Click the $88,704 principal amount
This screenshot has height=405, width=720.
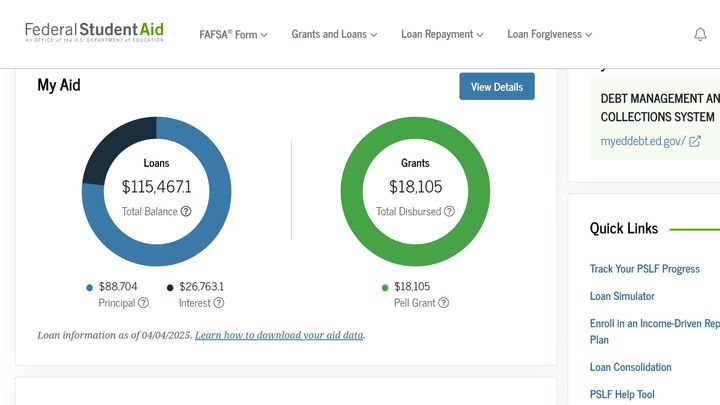pos(118,287)
